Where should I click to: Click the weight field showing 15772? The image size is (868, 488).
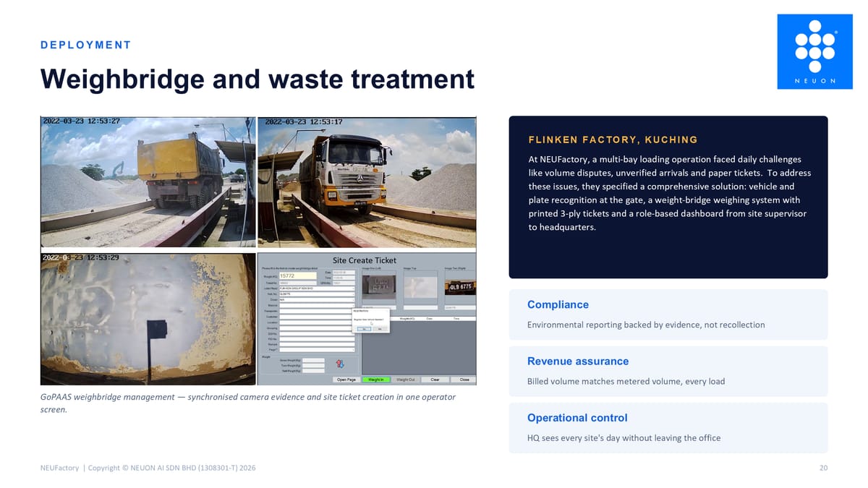pyautogui.click(x=298, y=275)
